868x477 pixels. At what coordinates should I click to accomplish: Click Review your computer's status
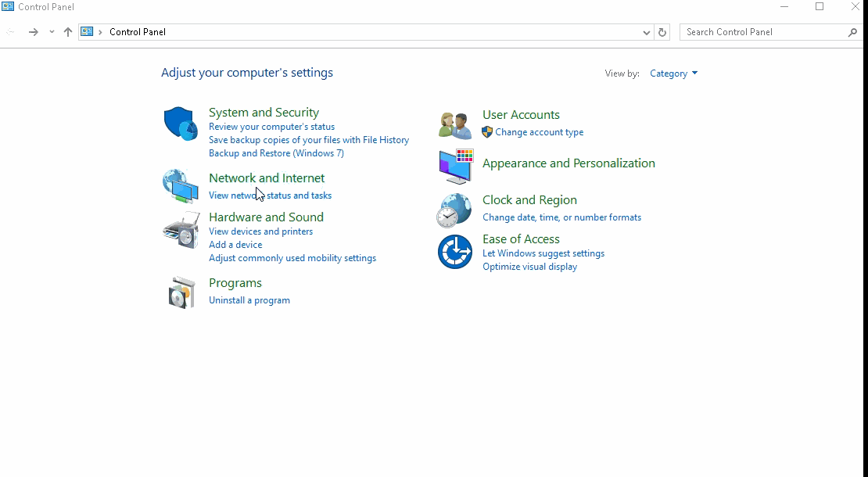click(x=272, y=127)
